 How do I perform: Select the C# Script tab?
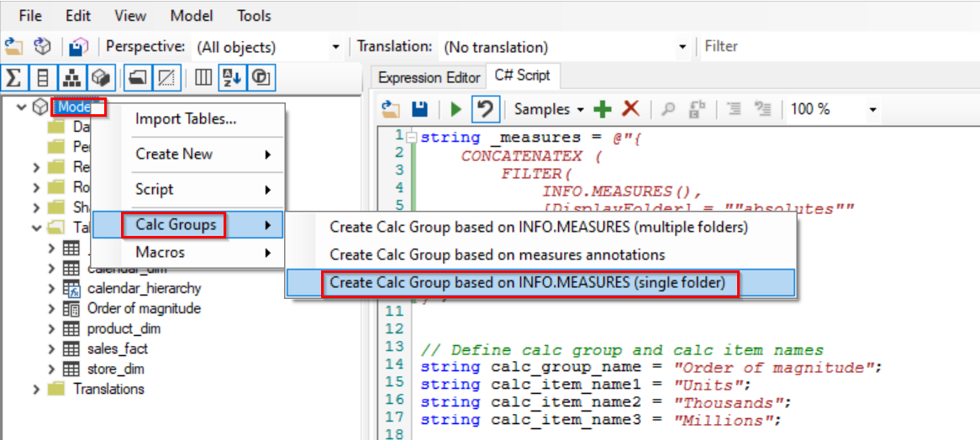pyautogui.click(x=523, y=76)
